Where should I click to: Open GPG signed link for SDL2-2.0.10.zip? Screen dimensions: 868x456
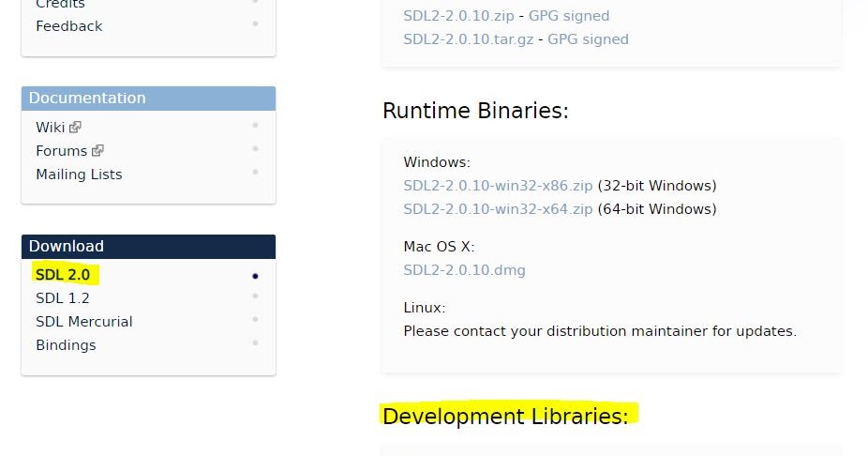pyautogui.click(x=569, y=16)
